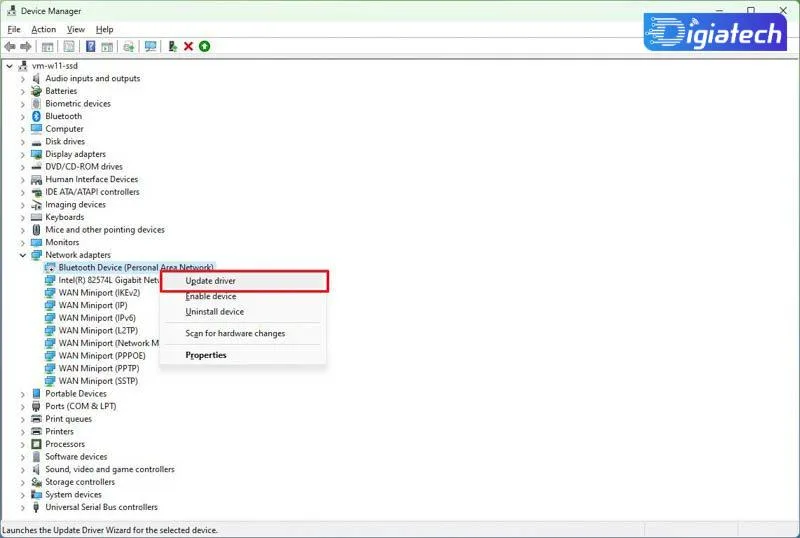The image size is (800, 538).
Task: Click the Universal Serial Bus controllers icon
Action: pos(36,507)
